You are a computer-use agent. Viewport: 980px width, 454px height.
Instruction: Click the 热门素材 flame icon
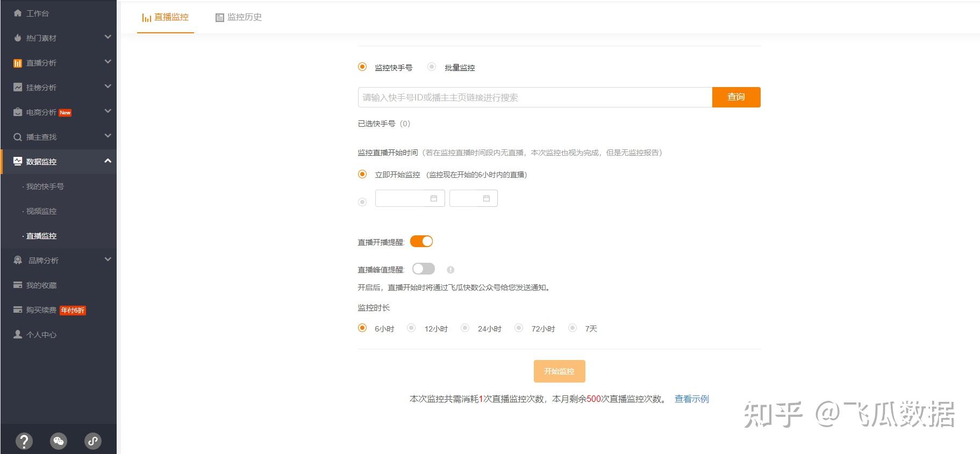point(18,38)
